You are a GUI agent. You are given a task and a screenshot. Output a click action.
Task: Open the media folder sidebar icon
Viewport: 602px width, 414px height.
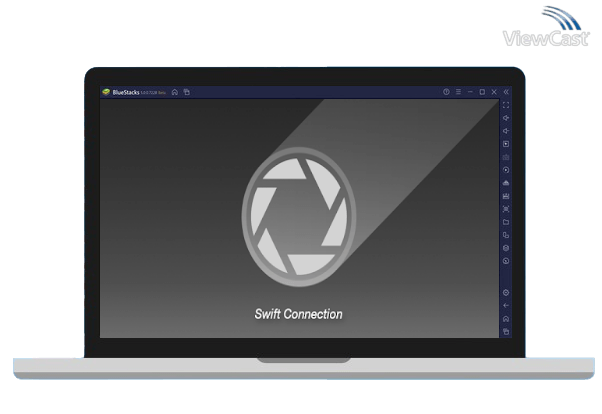506,222
